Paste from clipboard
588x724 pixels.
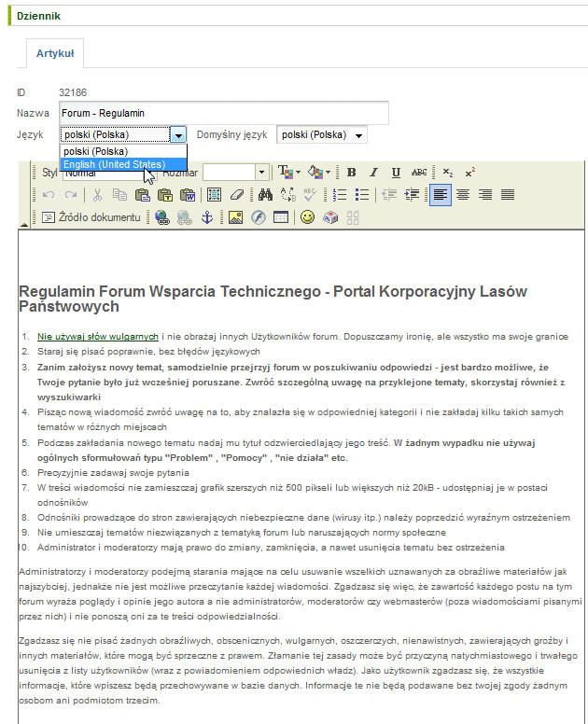(x=142, y=195)
